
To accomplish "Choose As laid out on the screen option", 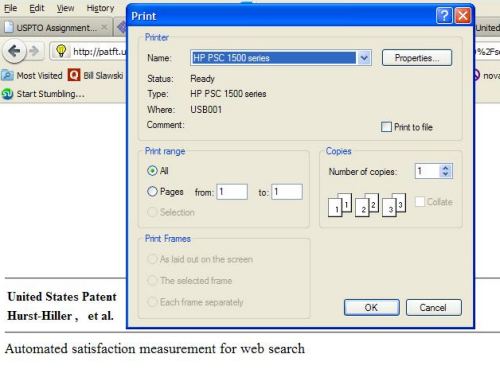I will (x=152, y=259).
